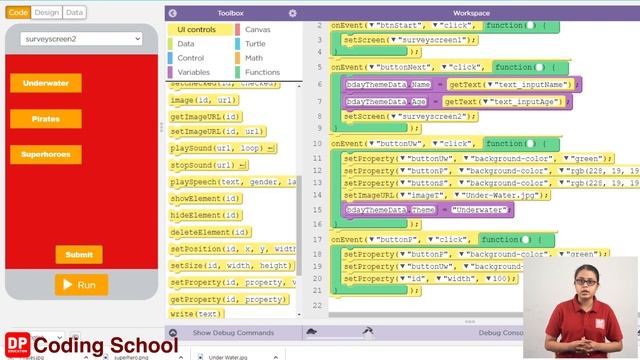Click the rabbit speed icon in debug bar
The image size is (640, 360).
click(x=368, y=331)
